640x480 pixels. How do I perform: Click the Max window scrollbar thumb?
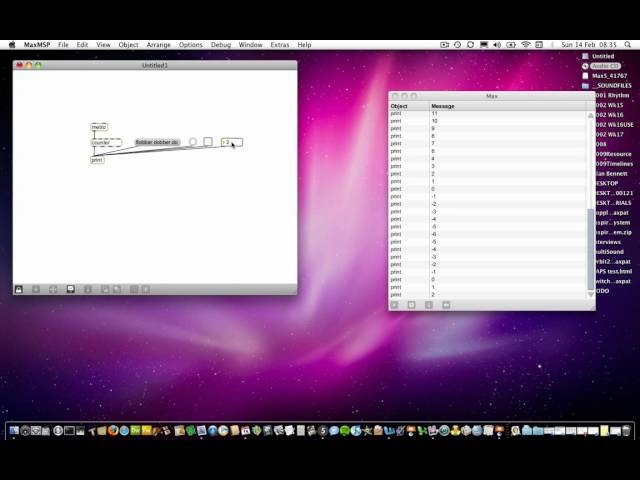coord(590,249)
